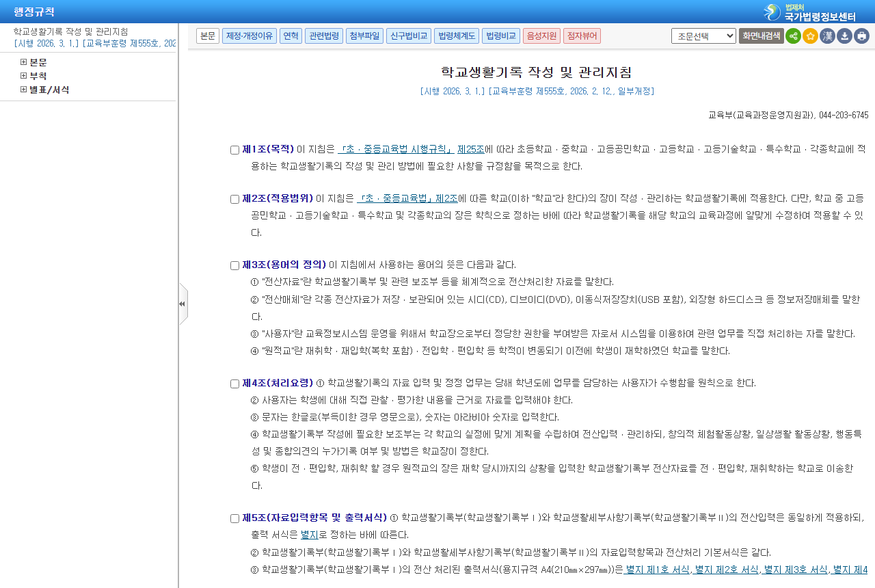Click the 제3조(용어의 정의) article heading
The height and width of the screenshot is (588, 875).
point(284,265)
